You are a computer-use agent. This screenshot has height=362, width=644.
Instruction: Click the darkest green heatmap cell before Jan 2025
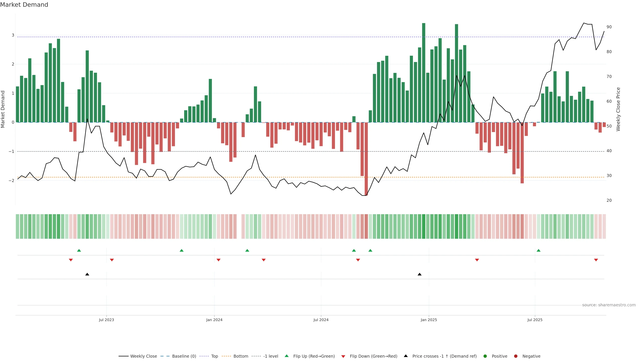[x=423, y=226]
